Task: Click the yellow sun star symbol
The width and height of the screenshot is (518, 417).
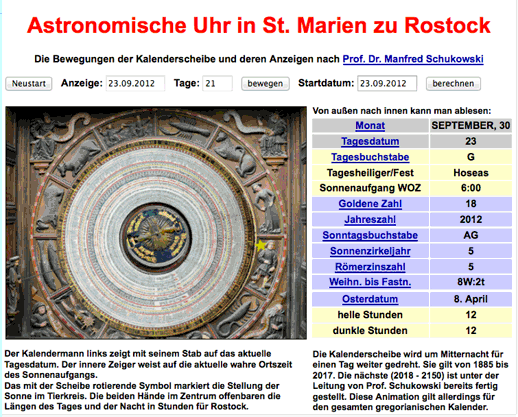Action: (261, 246)
